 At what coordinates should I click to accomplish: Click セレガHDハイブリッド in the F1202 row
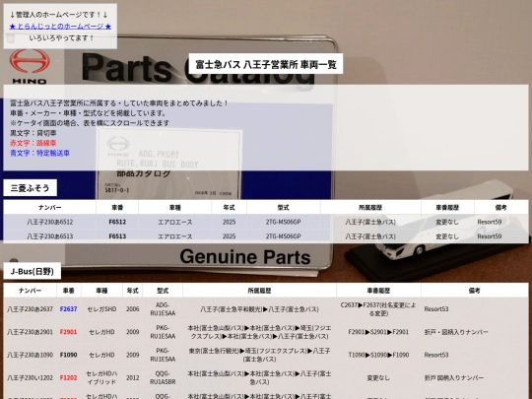pyautogui.click(x=101, y=377)
